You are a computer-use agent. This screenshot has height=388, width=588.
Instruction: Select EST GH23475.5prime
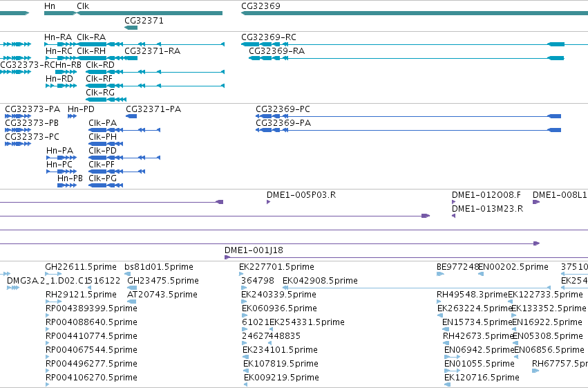click(163, 281)
